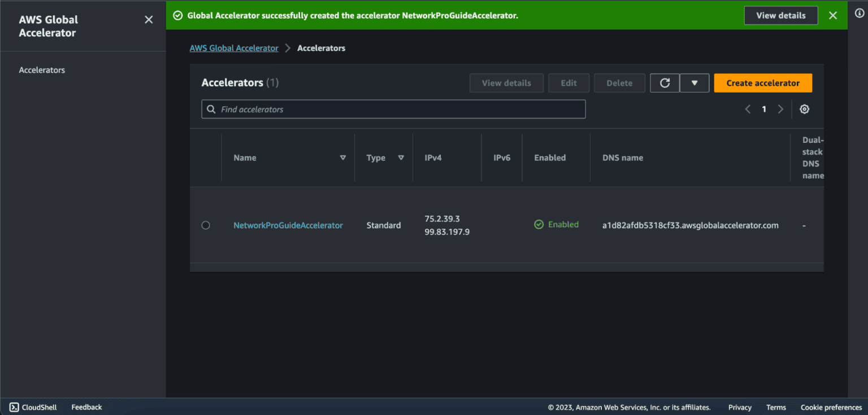Open the refresh options dropdown arrow
Viewport: 868px width, 415px height.
pos(695,83)
